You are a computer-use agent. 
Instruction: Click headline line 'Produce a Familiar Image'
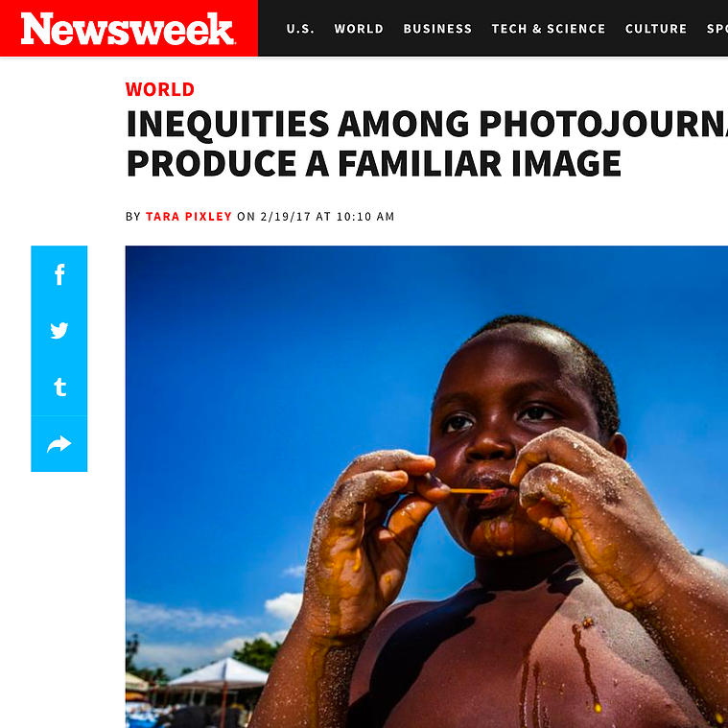[374, 163]
